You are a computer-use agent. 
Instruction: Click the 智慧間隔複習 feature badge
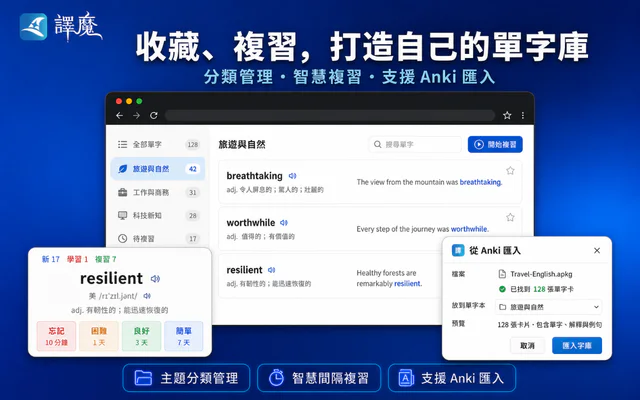coord(319,378)
